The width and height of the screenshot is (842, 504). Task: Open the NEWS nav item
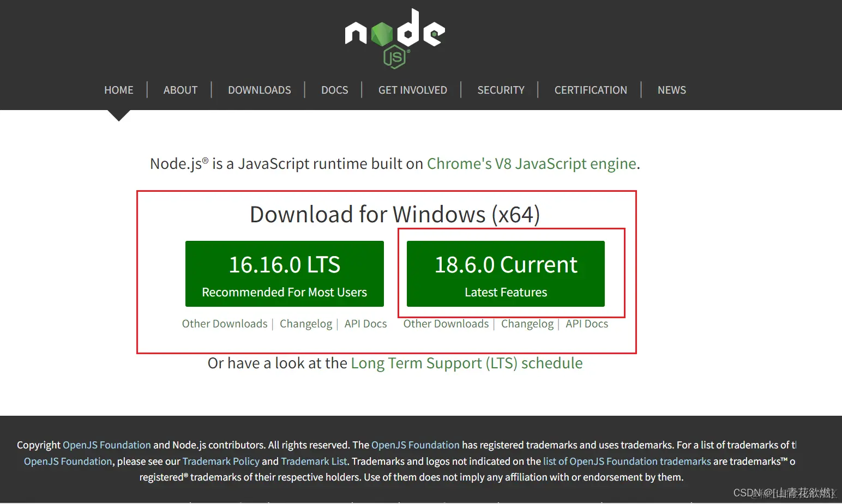672,90
